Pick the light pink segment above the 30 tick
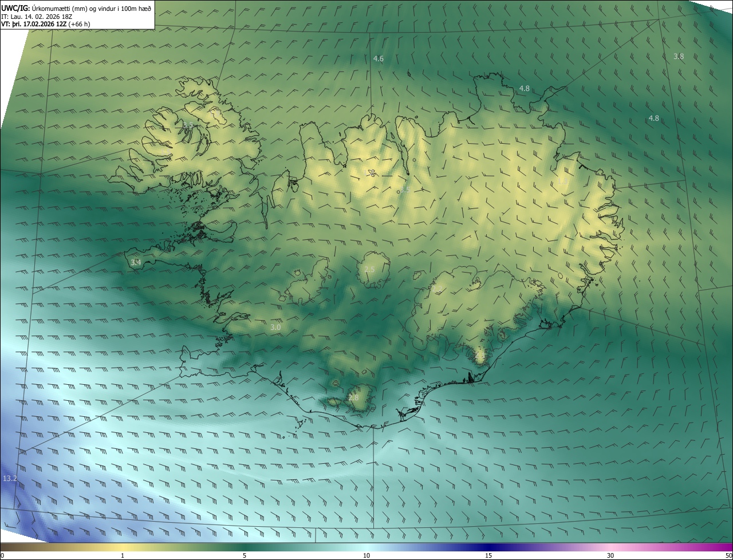Screen dimensions: 733x560 pyautogui.click(x=610, y=547)
